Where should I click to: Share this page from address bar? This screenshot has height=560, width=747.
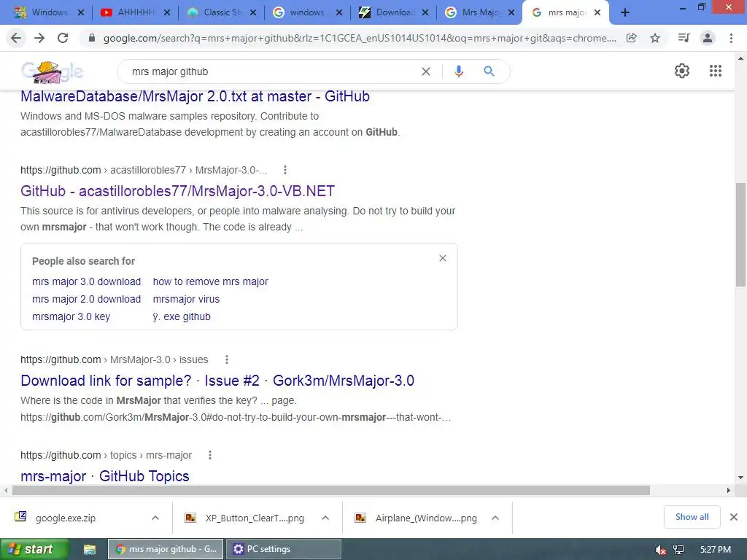click(632, 38)
